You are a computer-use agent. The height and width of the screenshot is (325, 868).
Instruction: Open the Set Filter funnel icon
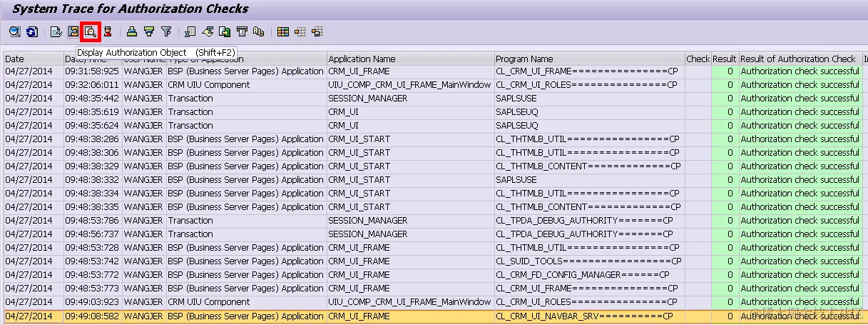[166, 31]
